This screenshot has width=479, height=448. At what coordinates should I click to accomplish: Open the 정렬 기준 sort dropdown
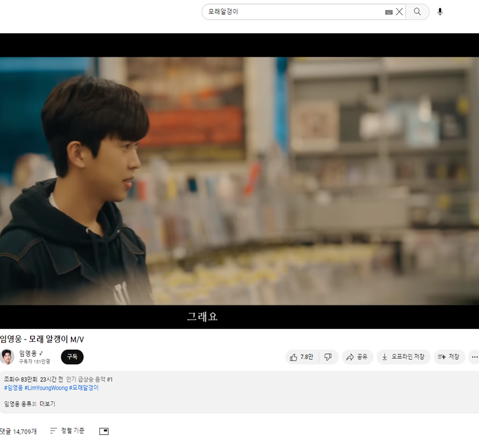[67, 431]
